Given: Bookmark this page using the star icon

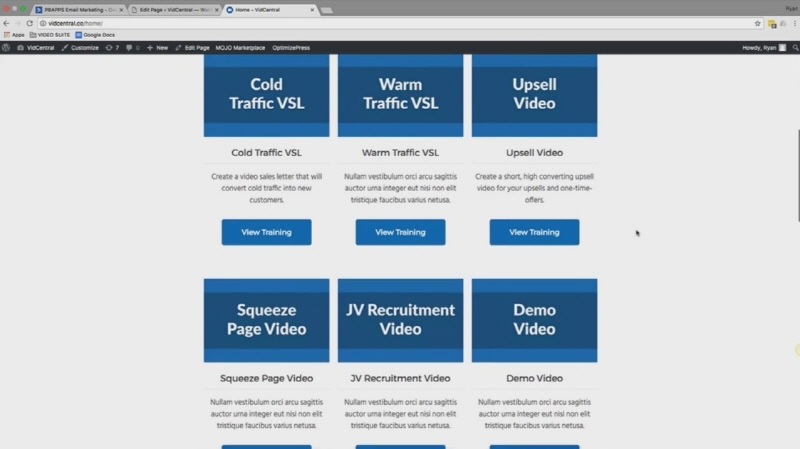Looking at the screenshot, I should (x=758, y=23).
